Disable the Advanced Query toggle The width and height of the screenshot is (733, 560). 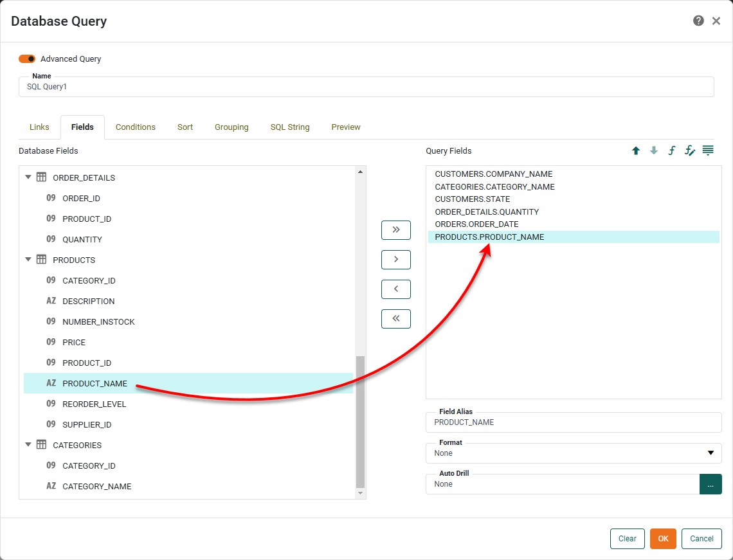26,59
